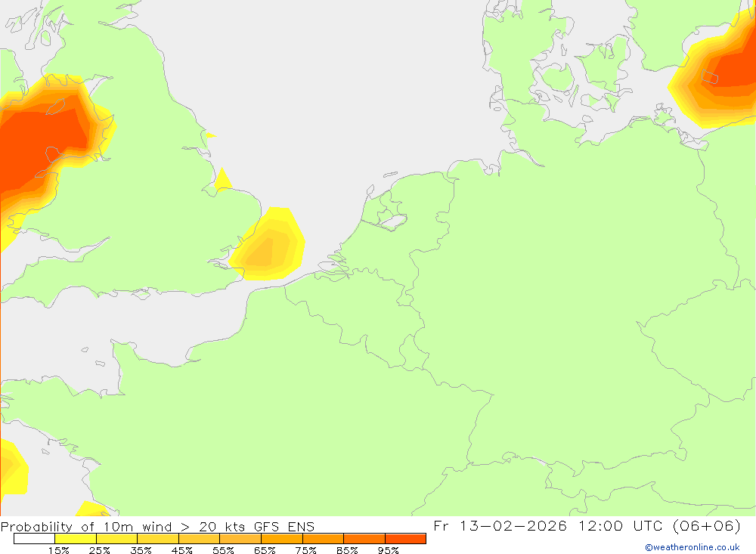Click the 75–85% orange legend swatch
This screenshot has height=554, width=756.
click(323, 539)
